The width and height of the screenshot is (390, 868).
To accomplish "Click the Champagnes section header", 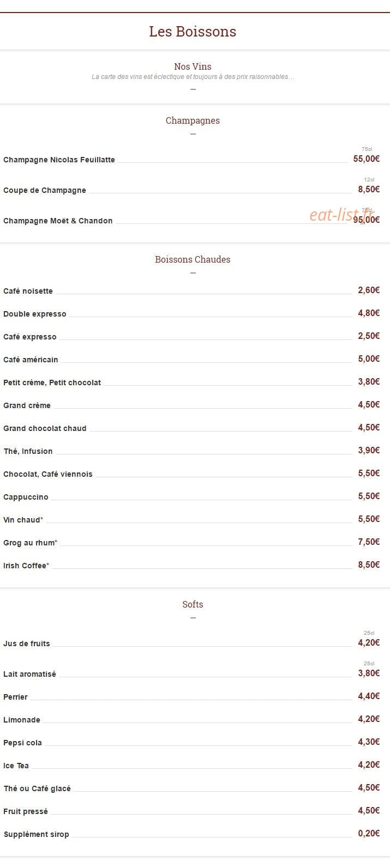I will (x=193, y=120).
